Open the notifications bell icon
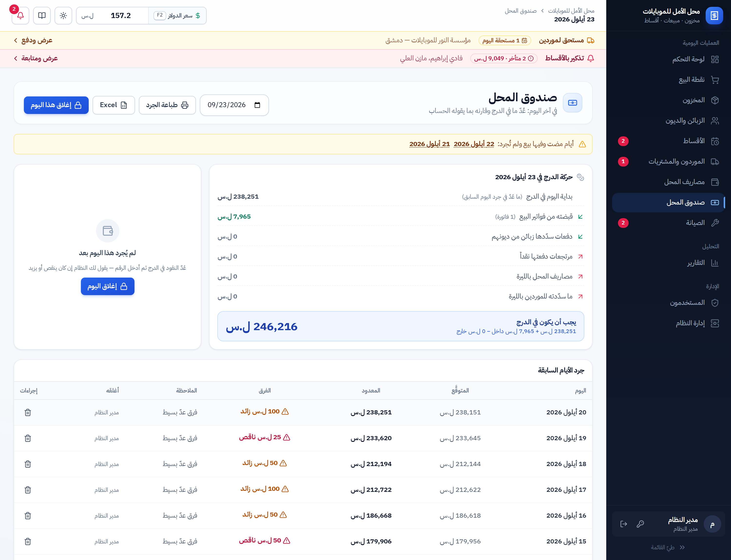Screen dimensions: 731x560 20,16
